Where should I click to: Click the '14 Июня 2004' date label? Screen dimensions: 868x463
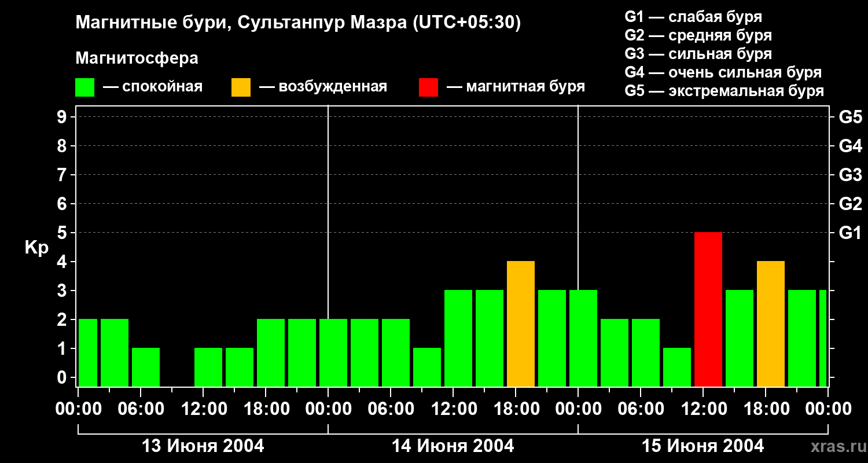tap(453, 446)
